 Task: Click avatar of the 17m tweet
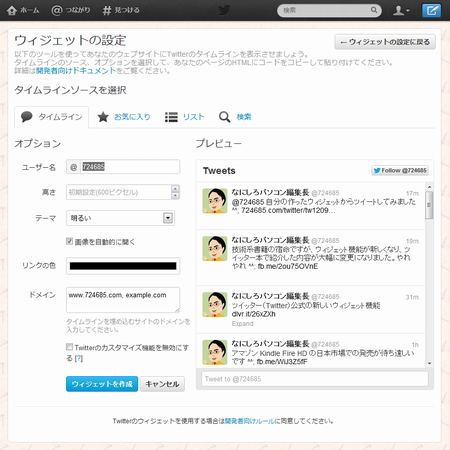tap(215, 201)
